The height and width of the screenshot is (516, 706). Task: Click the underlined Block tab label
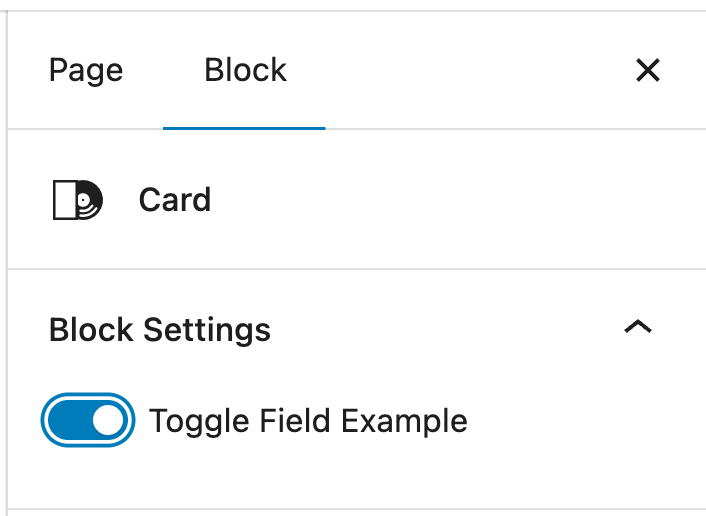click(x=245, y=70)
